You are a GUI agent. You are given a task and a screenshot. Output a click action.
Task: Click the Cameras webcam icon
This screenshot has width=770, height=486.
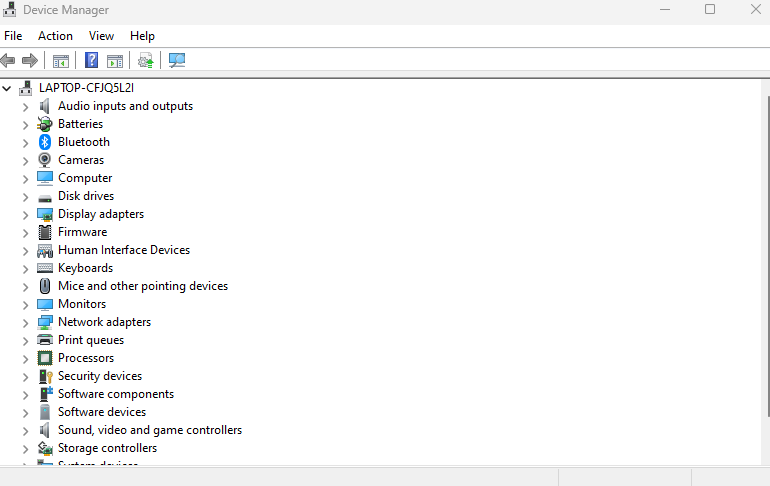coord(45,160)
